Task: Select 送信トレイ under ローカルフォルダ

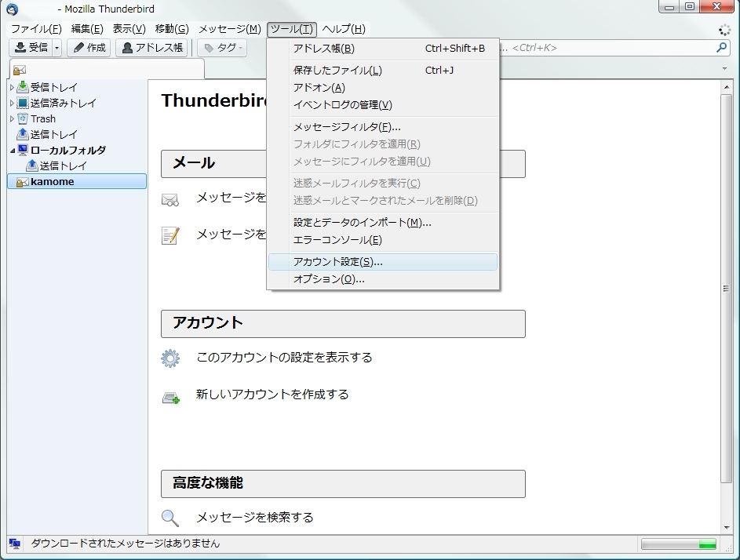Action: tap(64, 166)
